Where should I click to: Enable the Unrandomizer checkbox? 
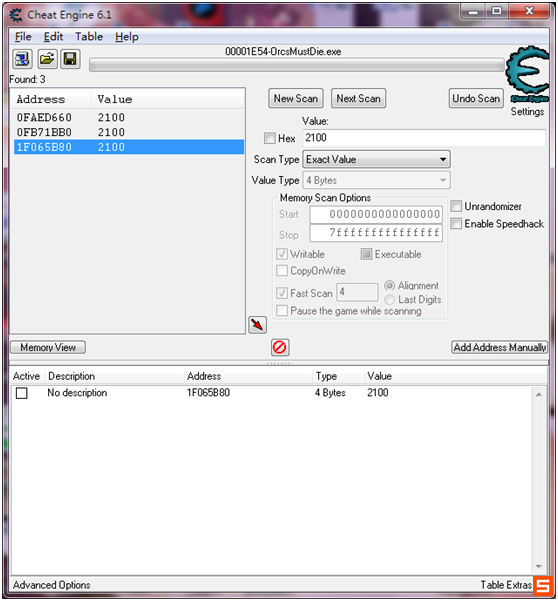(x=456, y=206)
